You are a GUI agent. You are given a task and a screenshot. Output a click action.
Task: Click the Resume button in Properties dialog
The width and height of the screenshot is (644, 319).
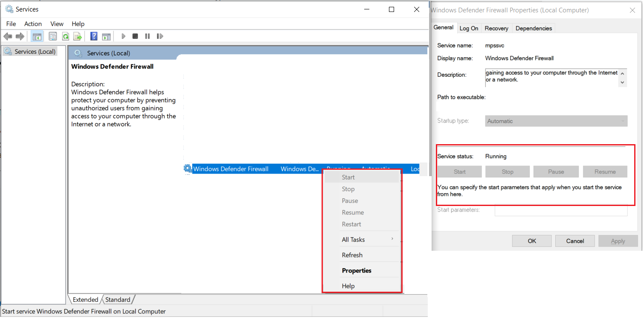pyautogui.click(x=605, y=172)
